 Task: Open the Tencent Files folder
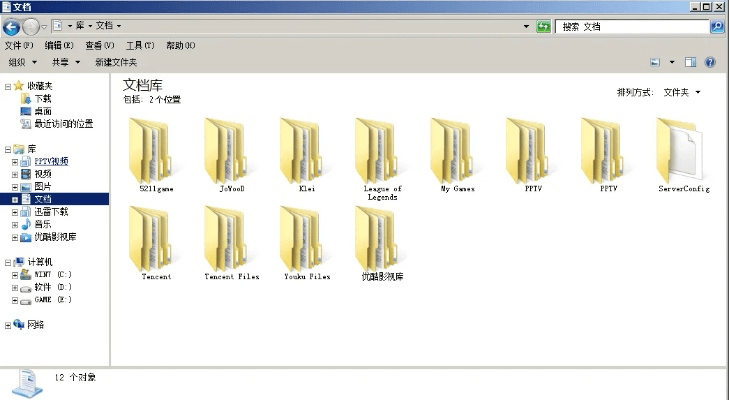point(231,238)
